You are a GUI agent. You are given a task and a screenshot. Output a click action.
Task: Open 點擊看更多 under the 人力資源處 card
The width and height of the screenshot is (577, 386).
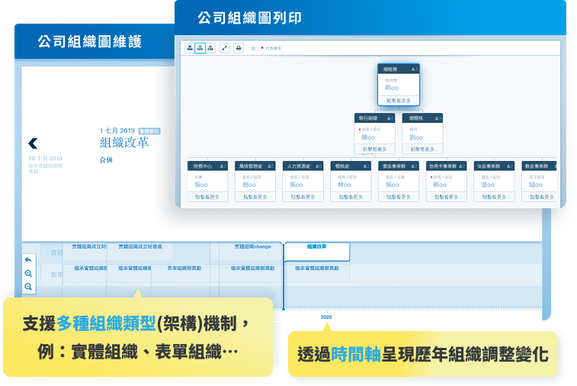[x=303, y=197]
